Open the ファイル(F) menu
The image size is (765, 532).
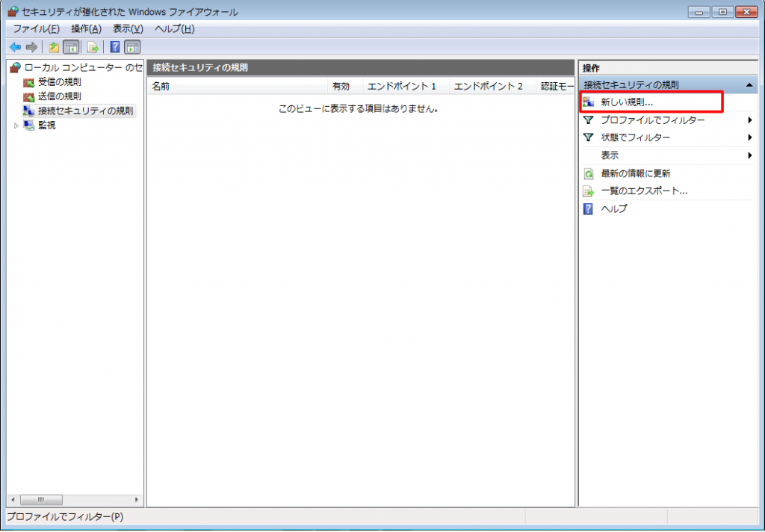coord(36,29)
